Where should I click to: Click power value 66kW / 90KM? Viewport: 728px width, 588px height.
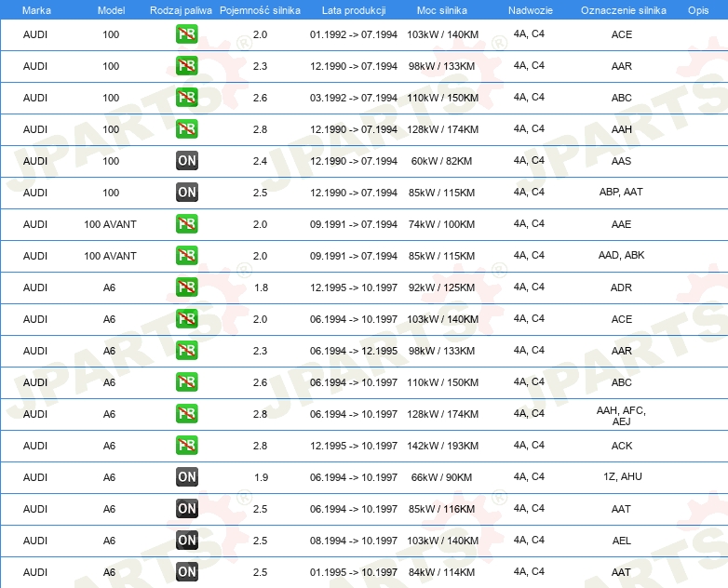coord(441,477)
